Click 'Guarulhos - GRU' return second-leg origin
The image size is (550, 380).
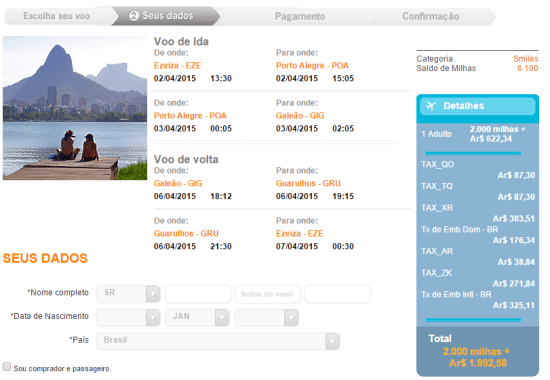(x=186, y=234)
